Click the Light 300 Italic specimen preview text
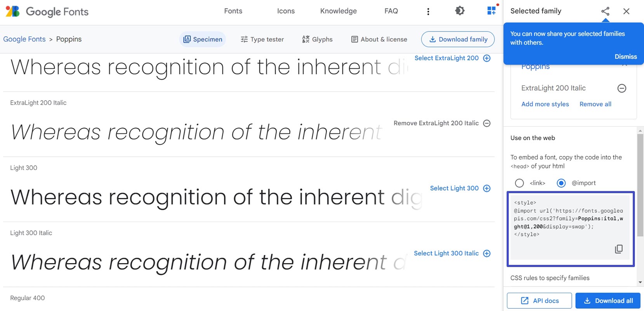 coord(209,262)
